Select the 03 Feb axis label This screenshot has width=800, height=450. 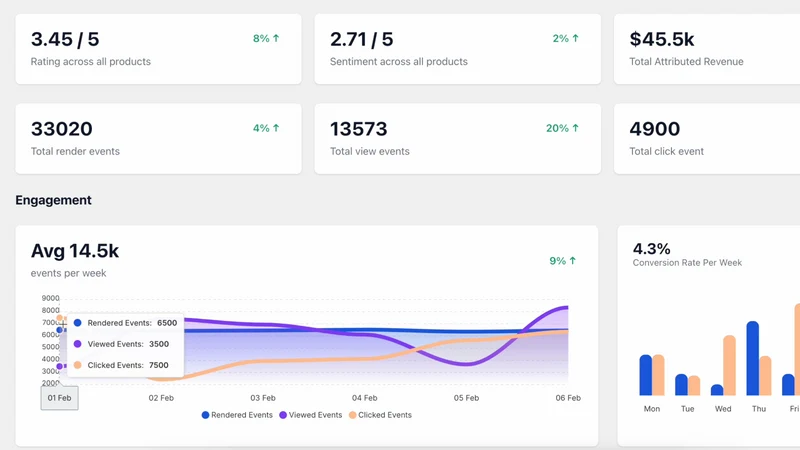point(263,398)
